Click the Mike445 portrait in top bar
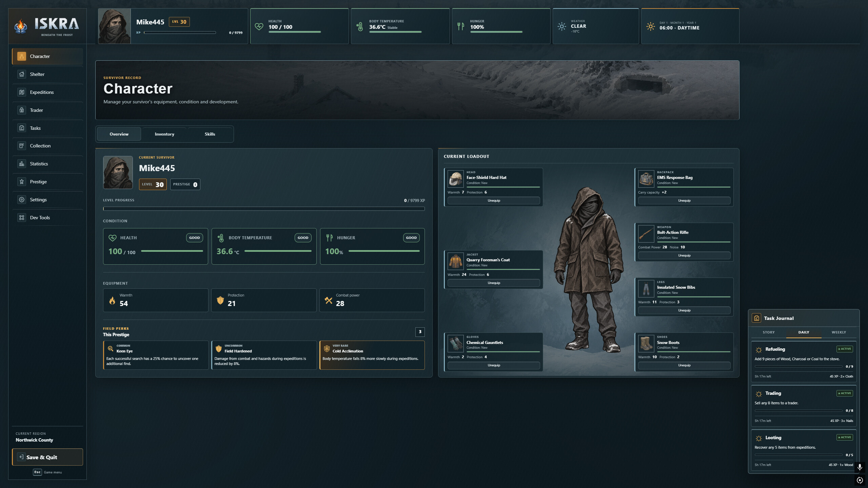The image size is (868, 488). tap(114, 26)
